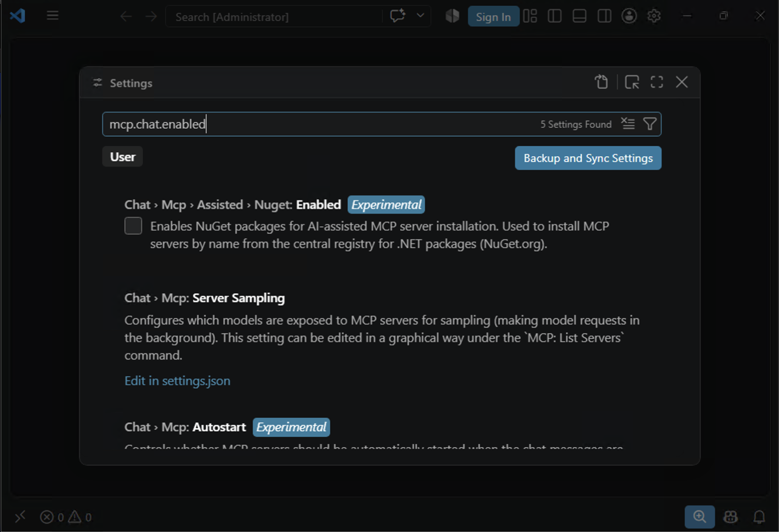779x532 pixels.
Task: Open the Copilot chat icon
Action: (x=397, y=16)
